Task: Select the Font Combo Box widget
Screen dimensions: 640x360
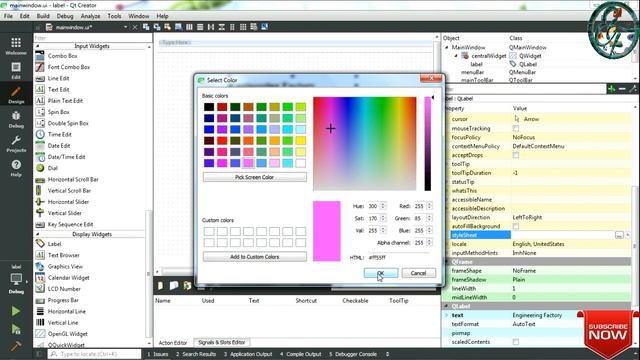Action: [69, 67]
